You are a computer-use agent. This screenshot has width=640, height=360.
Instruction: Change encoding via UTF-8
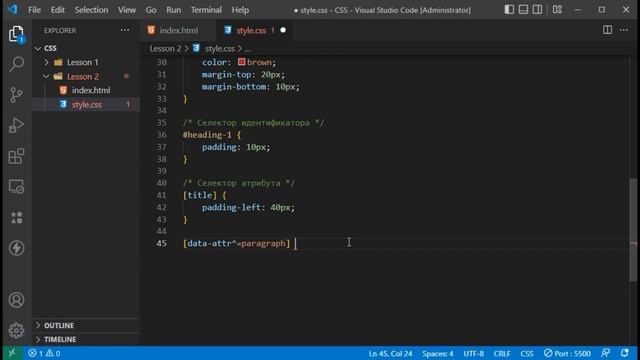473,353
